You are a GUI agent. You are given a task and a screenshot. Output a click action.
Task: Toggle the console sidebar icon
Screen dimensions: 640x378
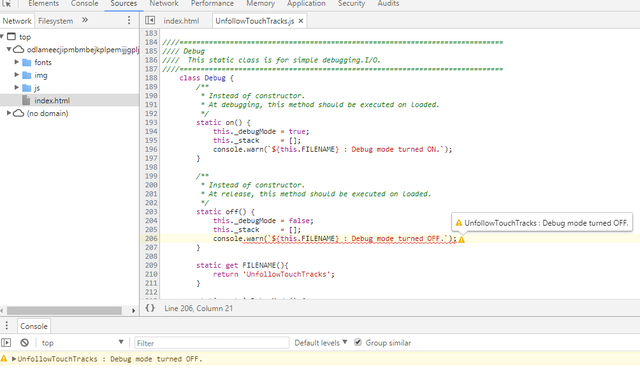[6, 342]
